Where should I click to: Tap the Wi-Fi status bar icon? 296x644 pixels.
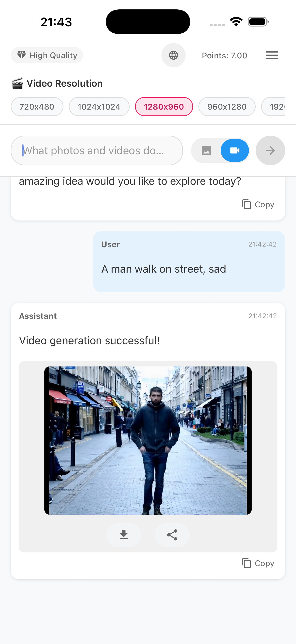(x=236, y=22)
